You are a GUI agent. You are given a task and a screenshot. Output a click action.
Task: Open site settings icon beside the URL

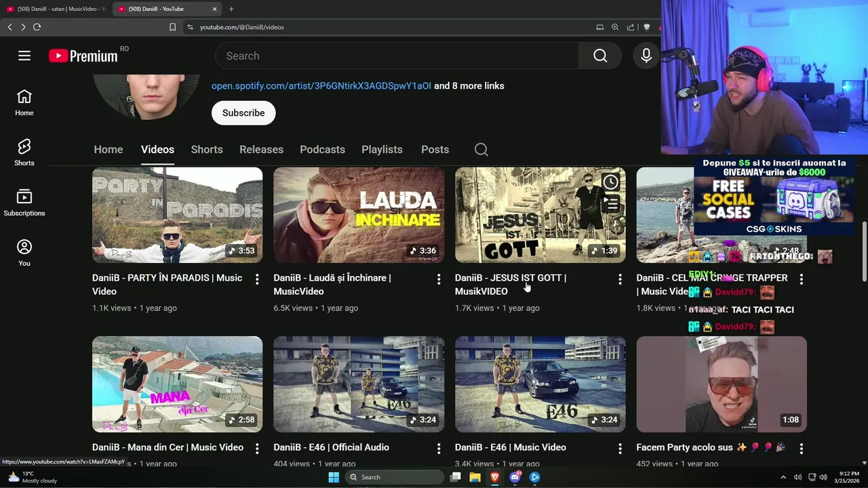coord(190,27)
